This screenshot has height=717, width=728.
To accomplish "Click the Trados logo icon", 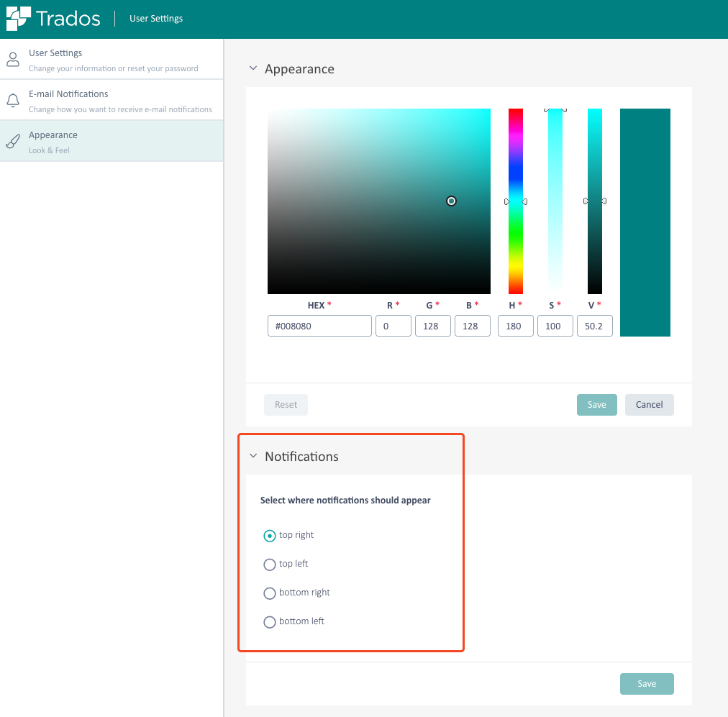I will point(19,19).
